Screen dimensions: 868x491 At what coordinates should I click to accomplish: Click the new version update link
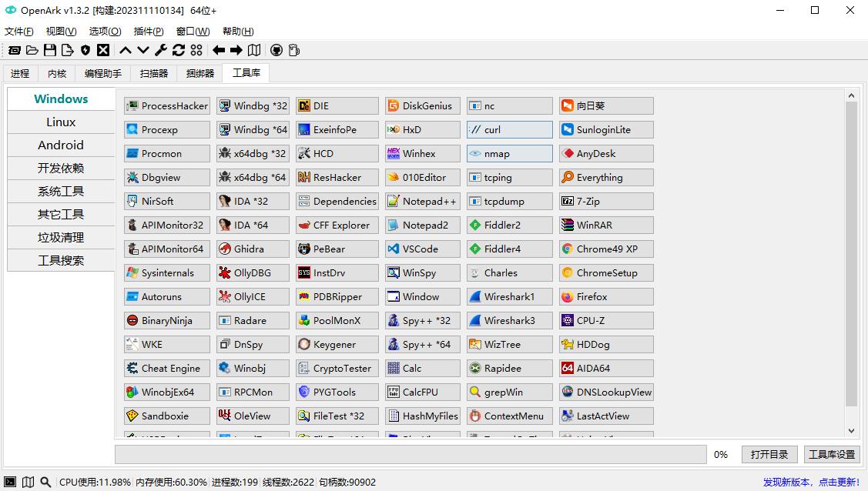tap(811, 482)
